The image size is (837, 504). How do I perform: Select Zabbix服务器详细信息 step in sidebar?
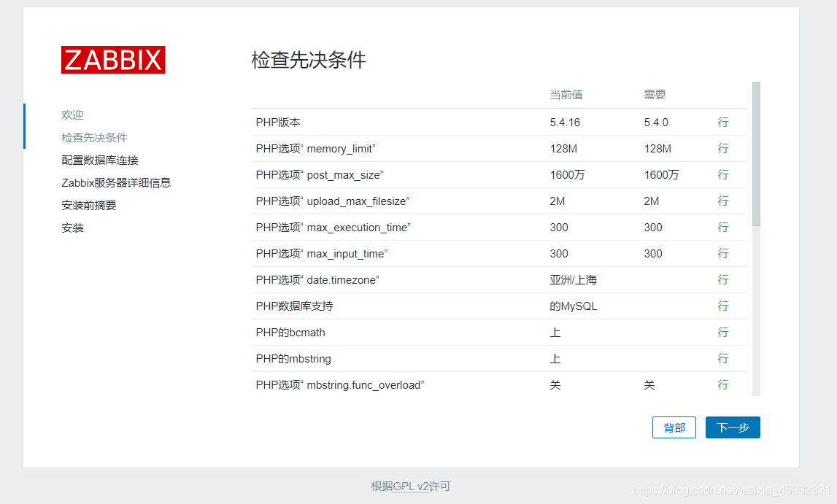coord(116,183)
